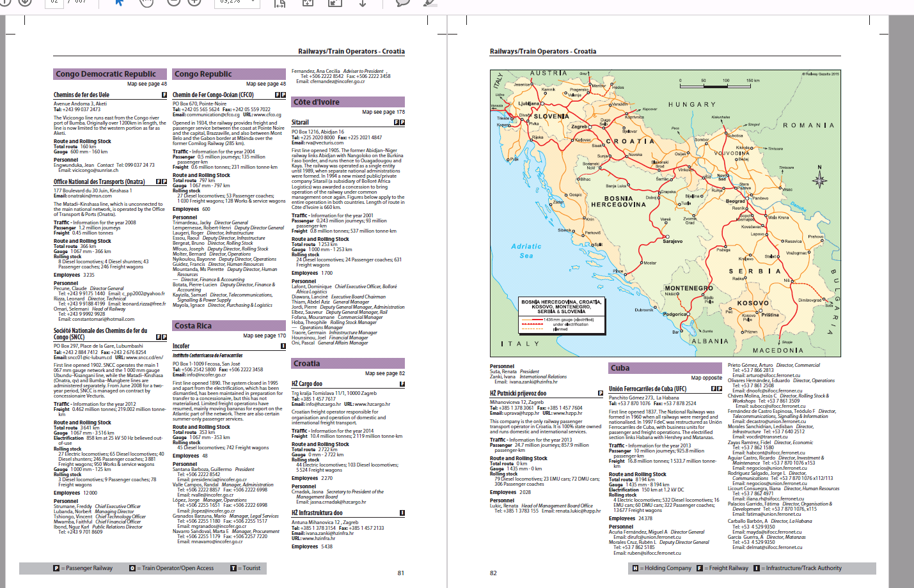The image size is (914, 588).
Task: Click the viccongo@sunrise.ch email address
Action: pos(95,171)
